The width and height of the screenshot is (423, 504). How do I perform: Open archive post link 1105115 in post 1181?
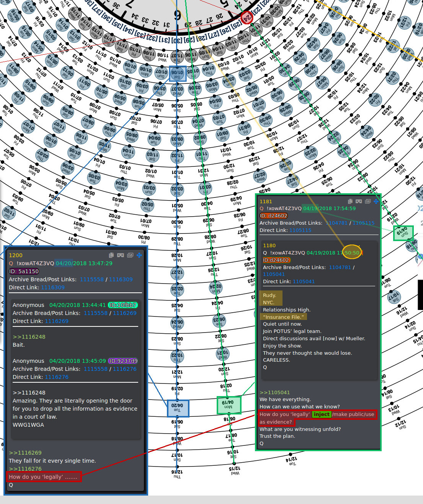[x=364, y=223]
